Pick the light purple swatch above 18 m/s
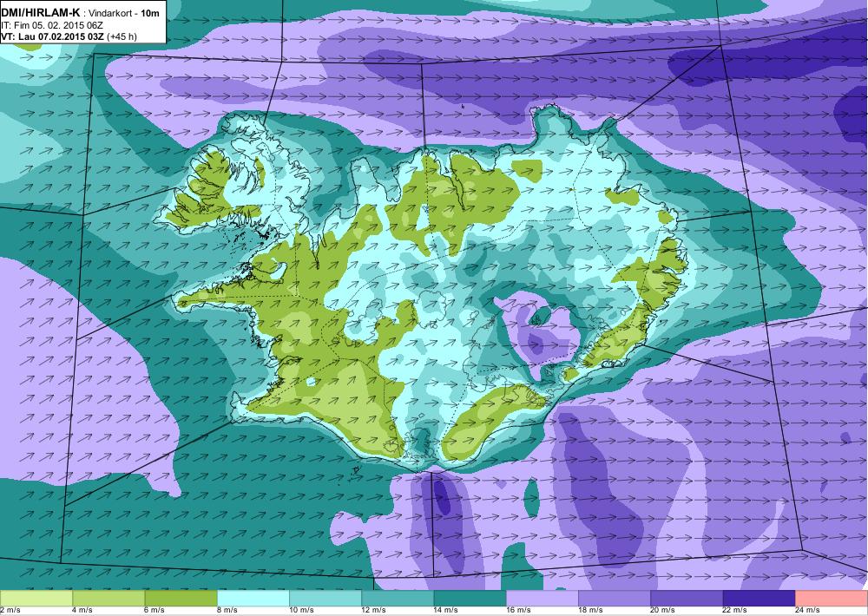Viewport: 868px width, 616px height. 615,599
